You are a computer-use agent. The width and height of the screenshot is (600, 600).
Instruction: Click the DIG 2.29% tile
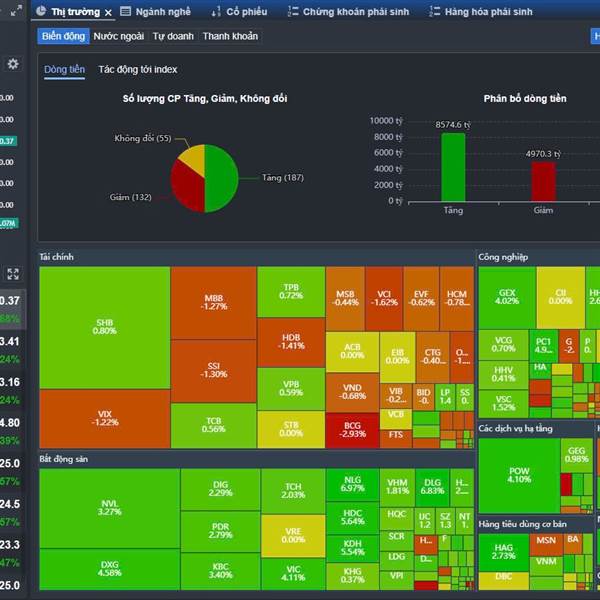(x=220, y=489)
